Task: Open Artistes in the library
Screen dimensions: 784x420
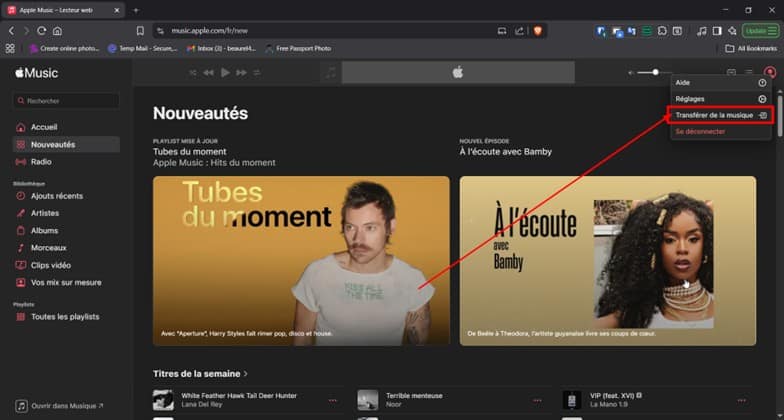Action: [x=66, y=213]
